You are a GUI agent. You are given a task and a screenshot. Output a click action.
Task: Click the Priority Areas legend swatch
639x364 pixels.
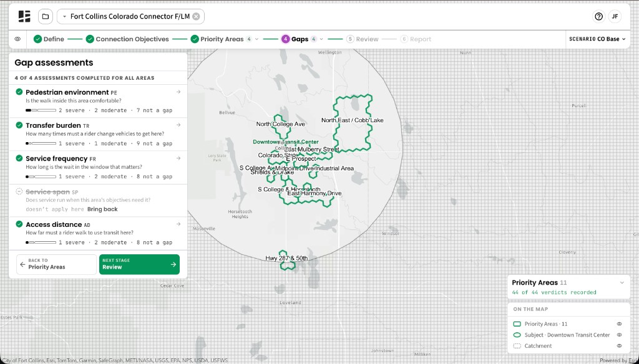517,324
